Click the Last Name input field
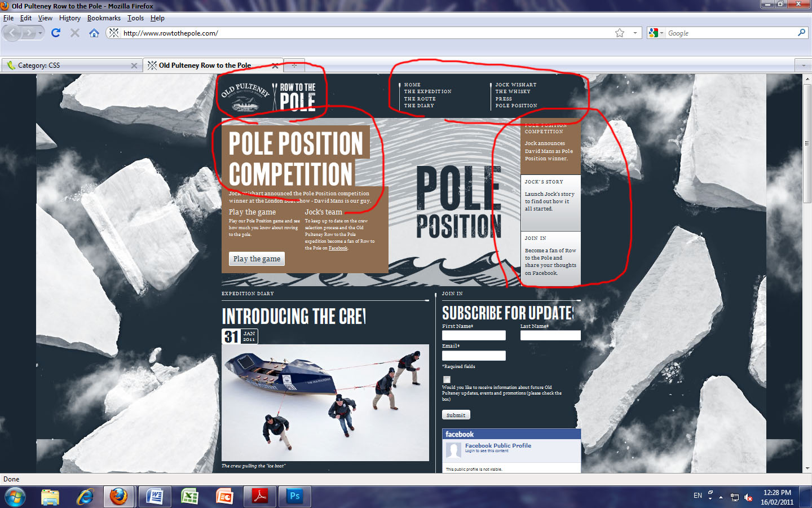Viewport: 812px width, 508px height. point(550,335)
